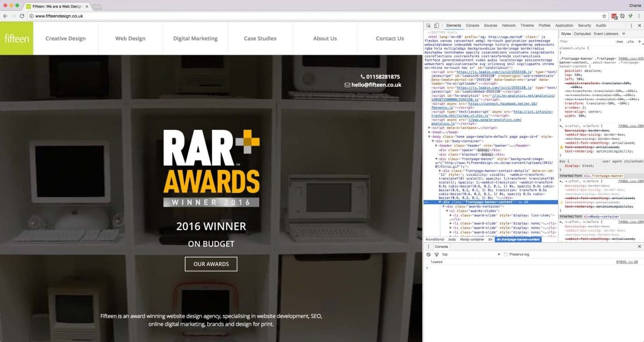Toggle the device toolbar icon in DevTools
The image size is (644, 342).
[x=436, y=25]
